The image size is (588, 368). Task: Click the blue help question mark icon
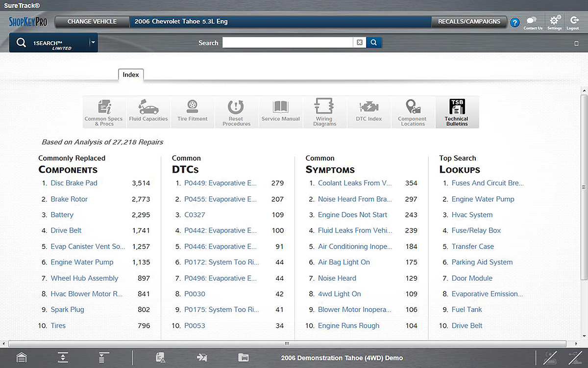(x=514, y=23)
